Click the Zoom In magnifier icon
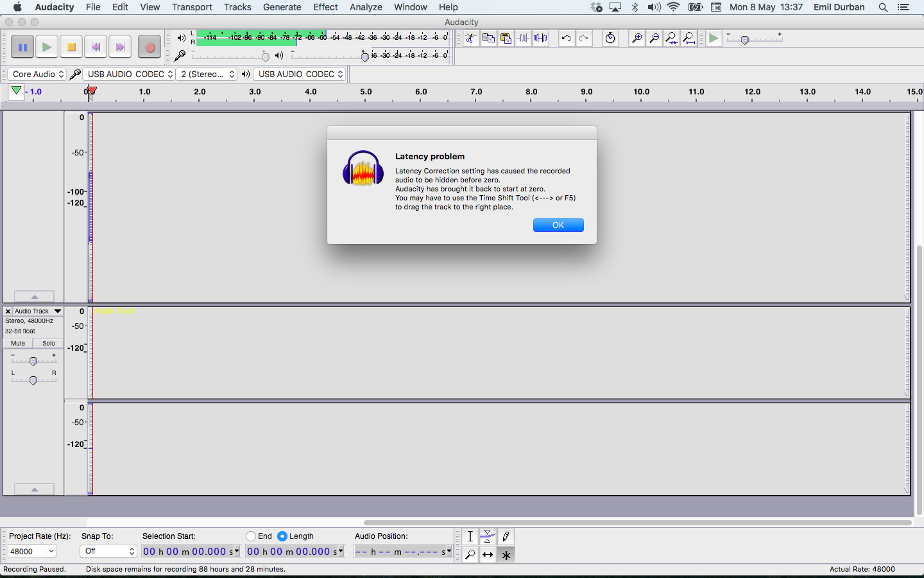 click(x=637, y=39)
